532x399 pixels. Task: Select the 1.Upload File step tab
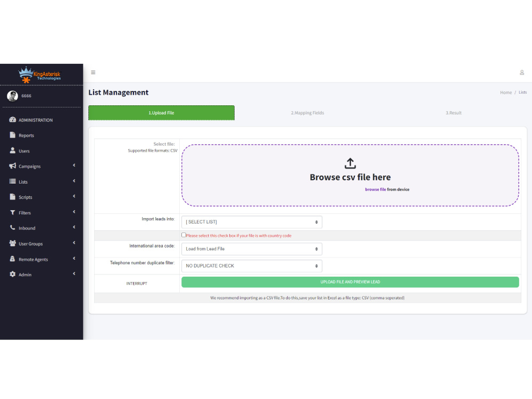click(162, 113)
